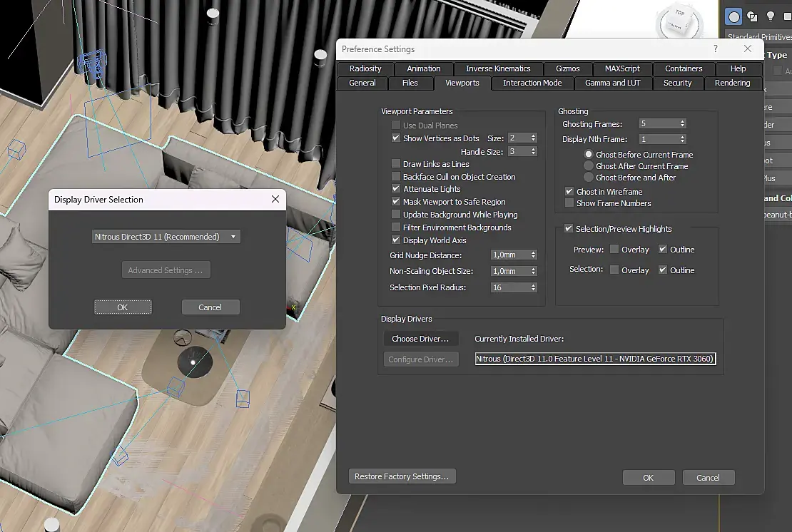792x532 pixels.
Task: Select Ghost After Current Frame radio
Action: coord(589,166)
